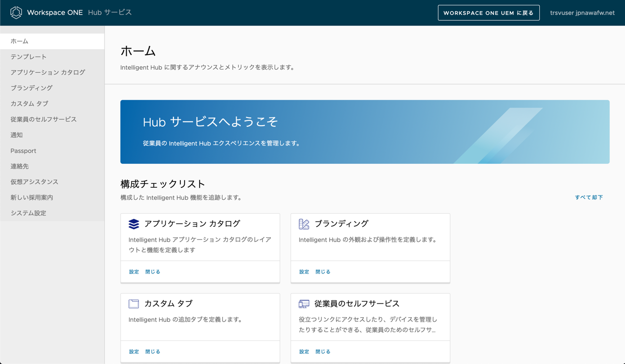Image resolution: width=625 pixels, height=364 pixels.
Task: Click the カスタム タブ card description text
Action: pos(186,320)
